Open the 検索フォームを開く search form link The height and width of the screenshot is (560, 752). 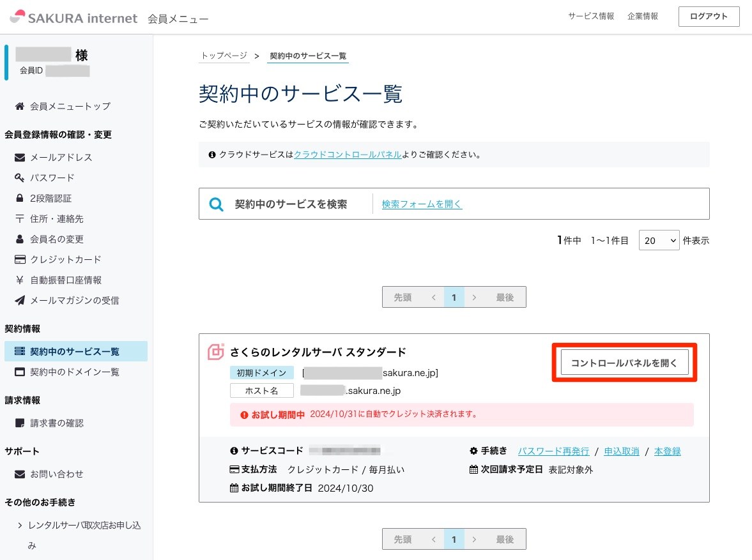[x=422, y=204]
